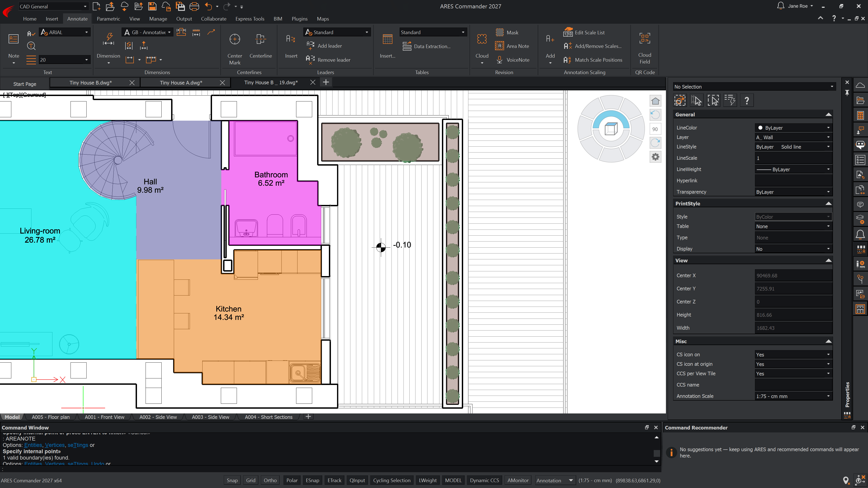The width and height of the screenshot is (868, 488).
Task: Click the navigation home view icon
Action: coord(655,101)
